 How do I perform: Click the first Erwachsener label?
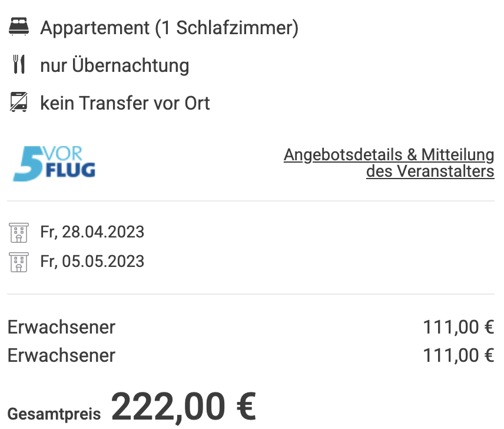[x=61, y=327]
